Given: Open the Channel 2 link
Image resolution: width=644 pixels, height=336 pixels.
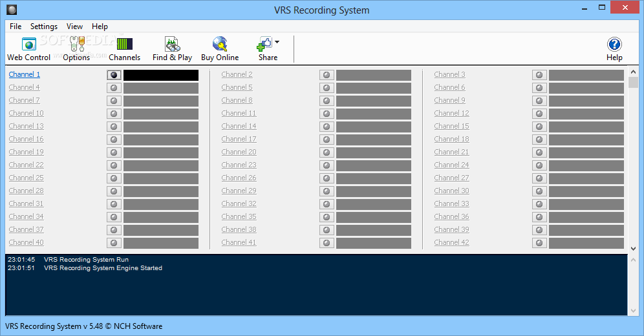Looking at the screenshot, I should click(x=237, y=74).
